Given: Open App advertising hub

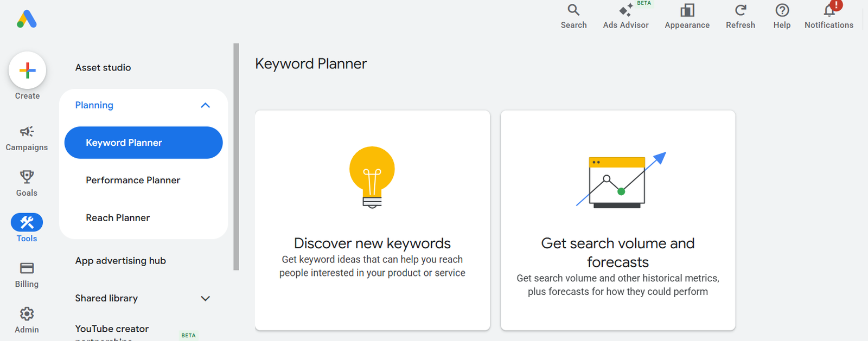Looking at the screenshot, I should pos(120,261).
